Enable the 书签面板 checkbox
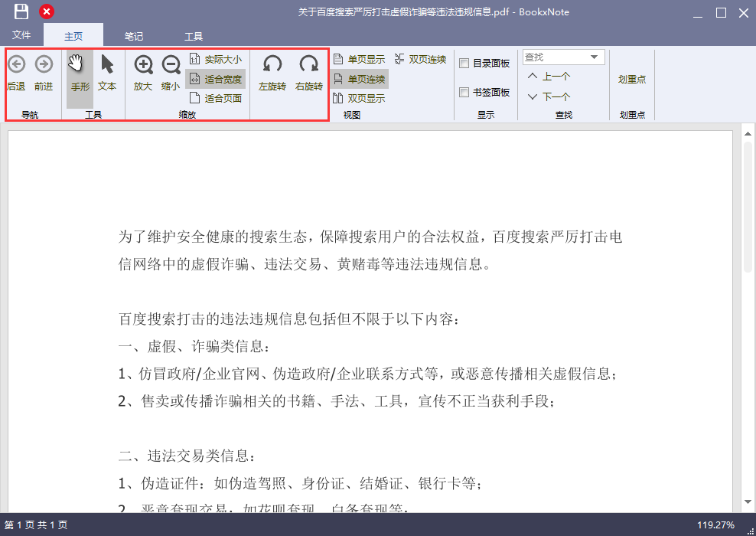The width and height of the screenshot is (756, 536). [464, 92]
